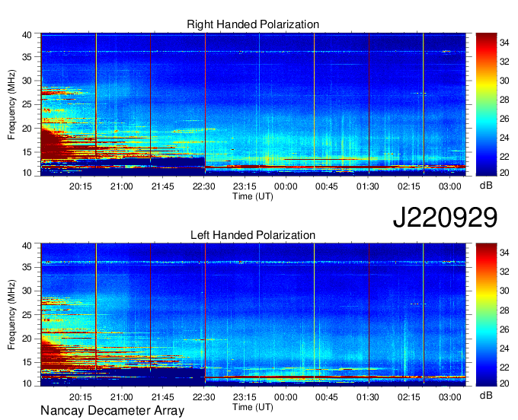
Task: Click 02:15 tick under Right Handed plot
Action: [x=409, y=186]
